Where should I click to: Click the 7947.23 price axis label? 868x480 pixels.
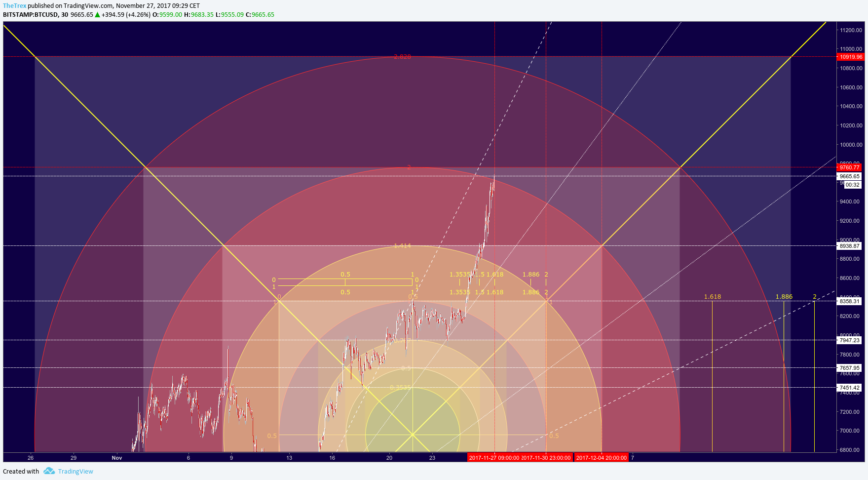[x=850, y=340]
